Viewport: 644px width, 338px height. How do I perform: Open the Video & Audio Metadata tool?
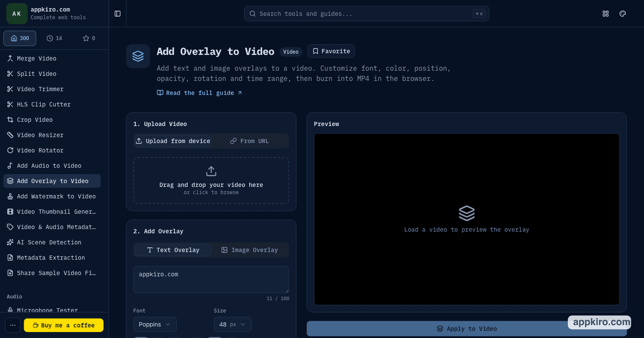coord(52,227)
